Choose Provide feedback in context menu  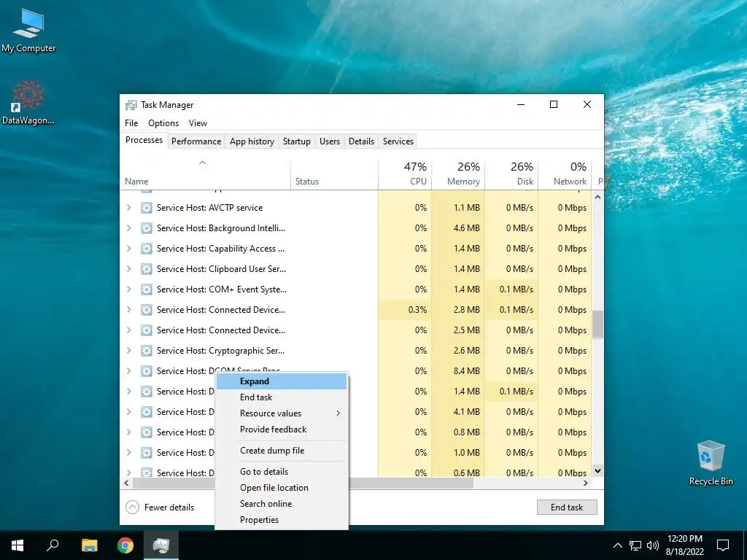click(x=282, y=429)
